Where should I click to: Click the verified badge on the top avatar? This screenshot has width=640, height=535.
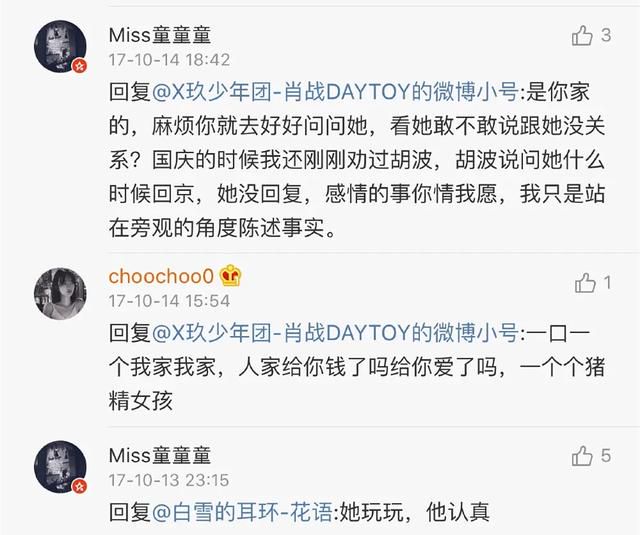point(80,65)
